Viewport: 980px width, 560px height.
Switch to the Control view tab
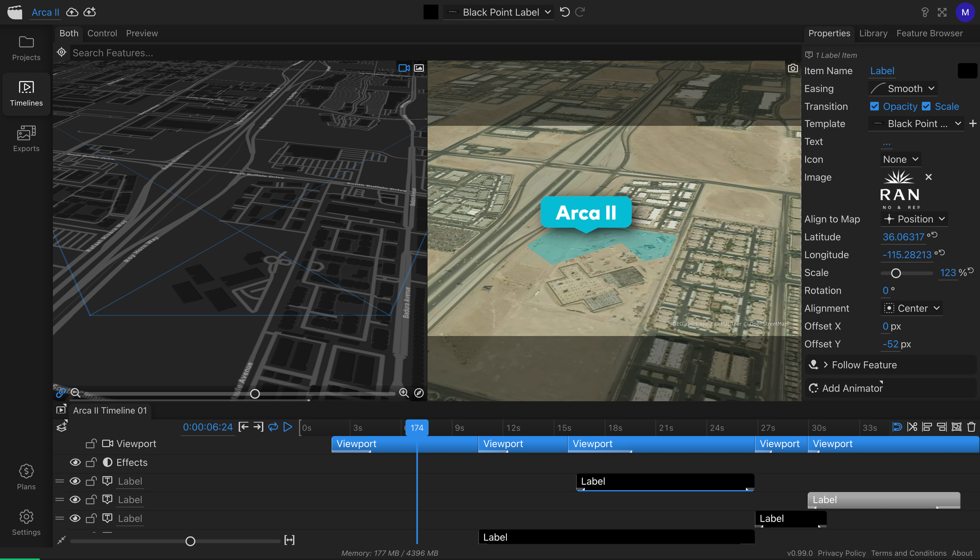click(102, 33)
